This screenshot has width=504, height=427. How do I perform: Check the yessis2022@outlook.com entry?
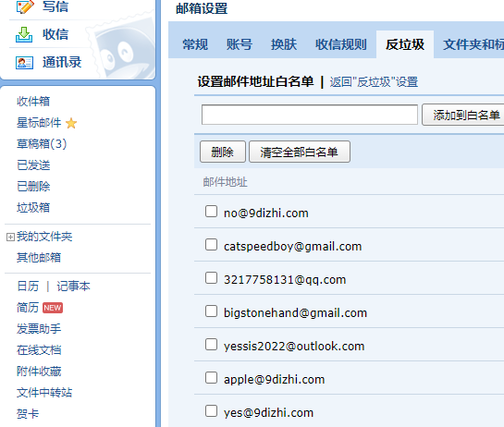(x=211, y=345)
